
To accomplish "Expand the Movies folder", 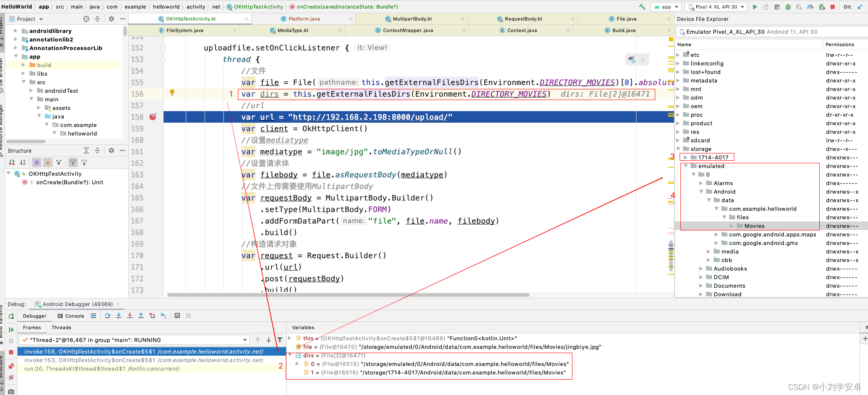I will [732, 226].
